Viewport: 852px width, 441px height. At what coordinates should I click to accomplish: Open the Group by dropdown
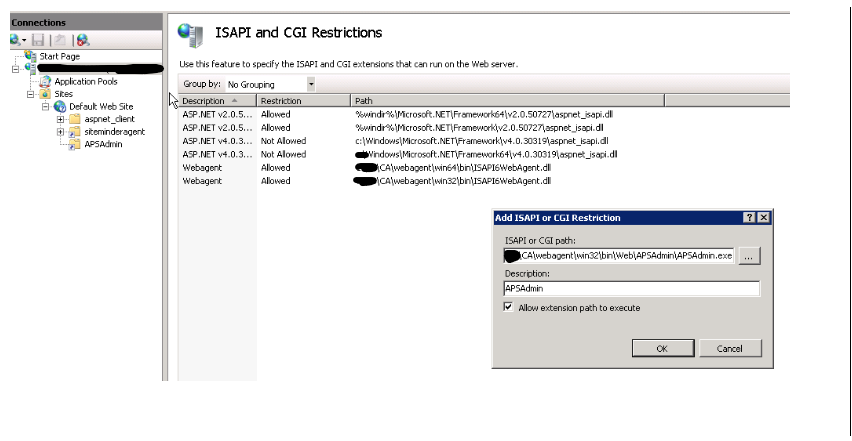311,84
